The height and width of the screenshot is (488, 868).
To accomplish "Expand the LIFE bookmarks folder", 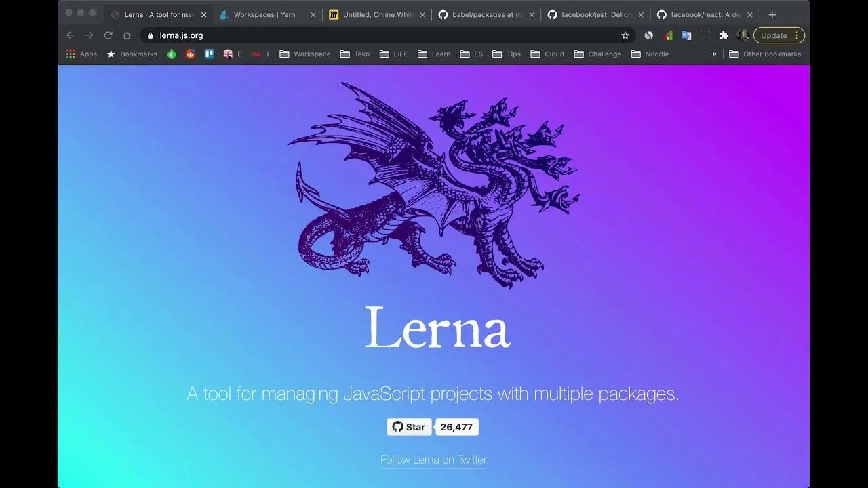I will click(394, 54).
